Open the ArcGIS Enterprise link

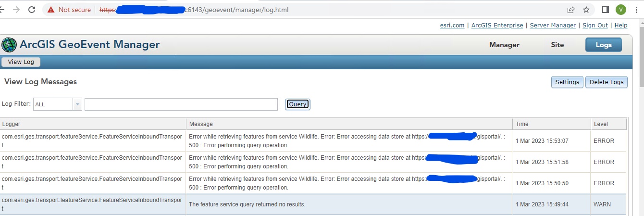(x=497, y=25)
